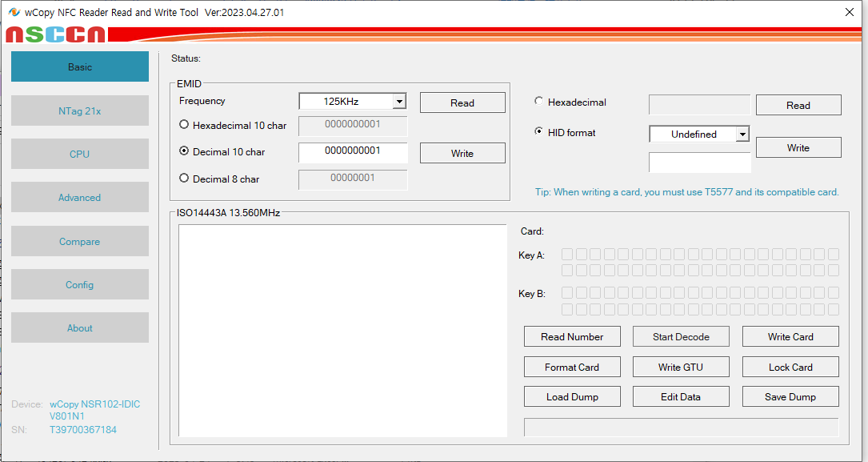Click the wCopy app icon in title bar

point(14,12)
